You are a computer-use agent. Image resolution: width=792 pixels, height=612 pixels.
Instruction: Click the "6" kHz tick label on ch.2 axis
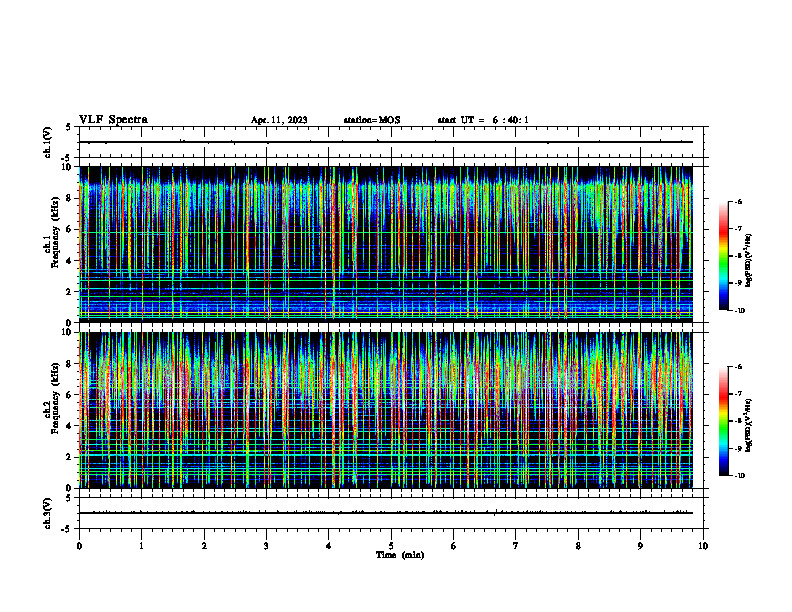[70, 395]
